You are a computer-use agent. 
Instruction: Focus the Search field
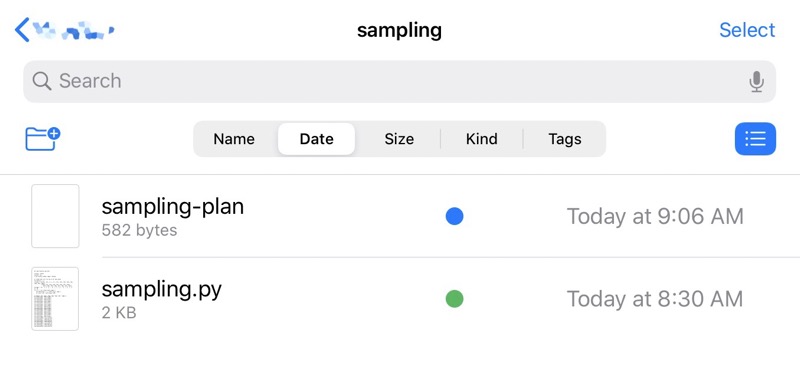click(x=399, y=82)
